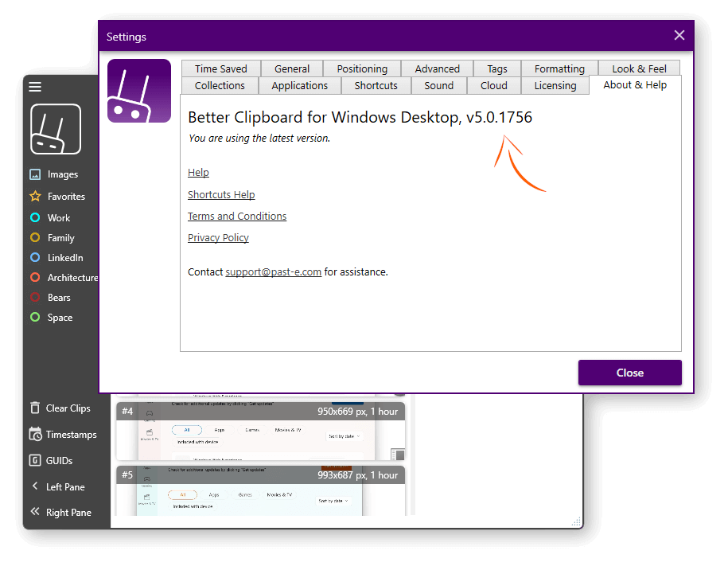
Task: Click the Family collection label
Action: [x=60, y=238]
